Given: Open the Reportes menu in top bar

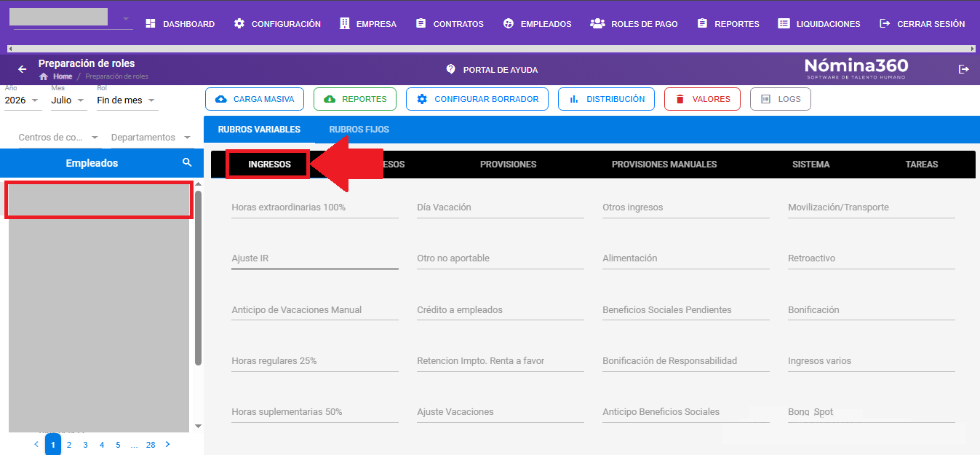Looking at the screenshot, I should [x=728, y=24].
